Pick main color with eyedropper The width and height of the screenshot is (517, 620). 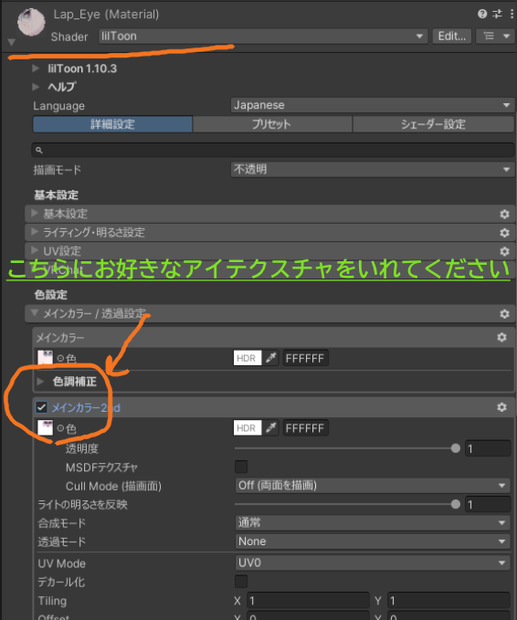pos(271,358)
